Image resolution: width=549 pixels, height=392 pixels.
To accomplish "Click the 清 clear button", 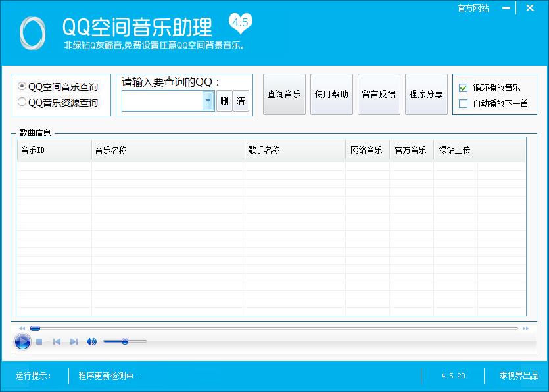I will click(241, 101).
